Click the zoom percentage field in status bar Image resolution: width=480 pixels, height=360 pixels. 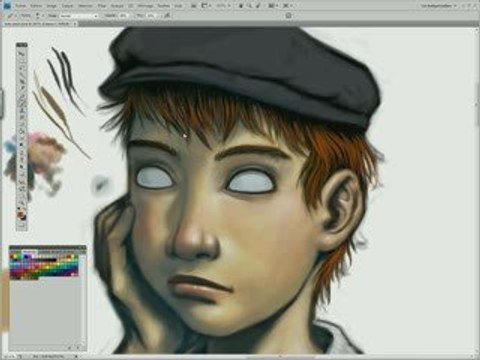click(9, 357)
